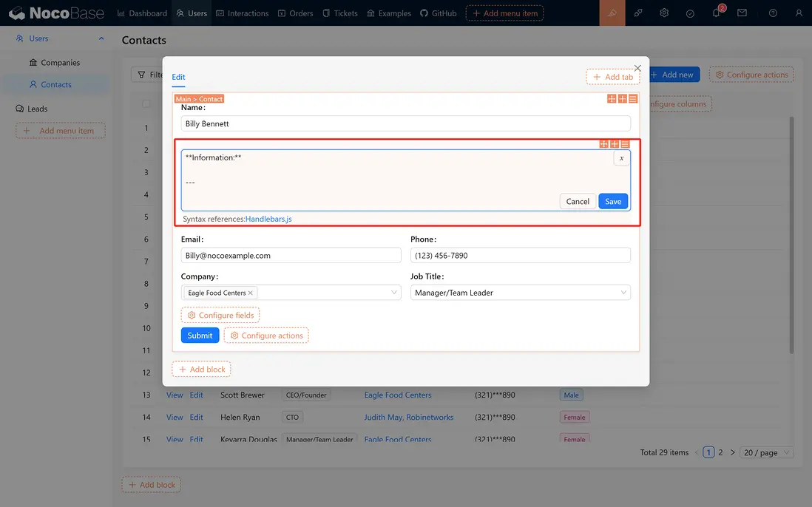Remove the Eagle Food Centers company tag

coord(250,293)
